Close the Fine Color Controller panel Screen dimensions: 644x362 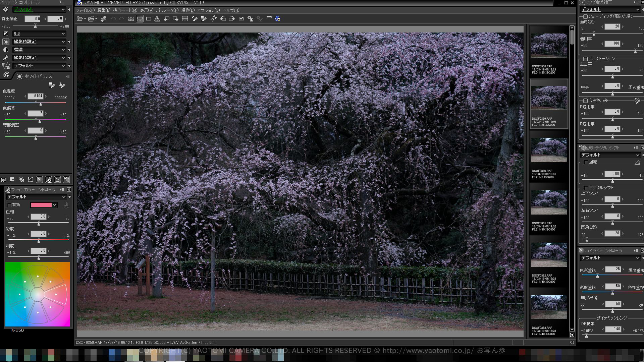coord(69,190)
